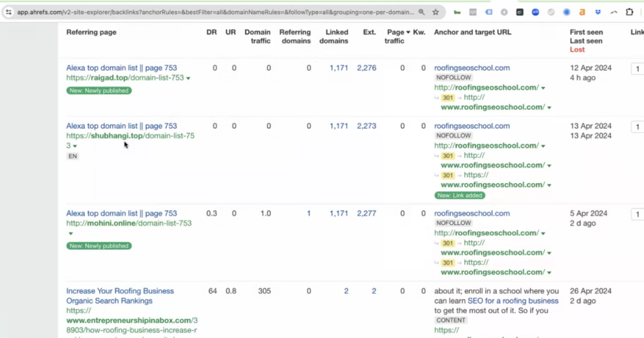
Task: Expand https www redirect dropdown in shubhangi.top row
Action: (x=549, y=185)
